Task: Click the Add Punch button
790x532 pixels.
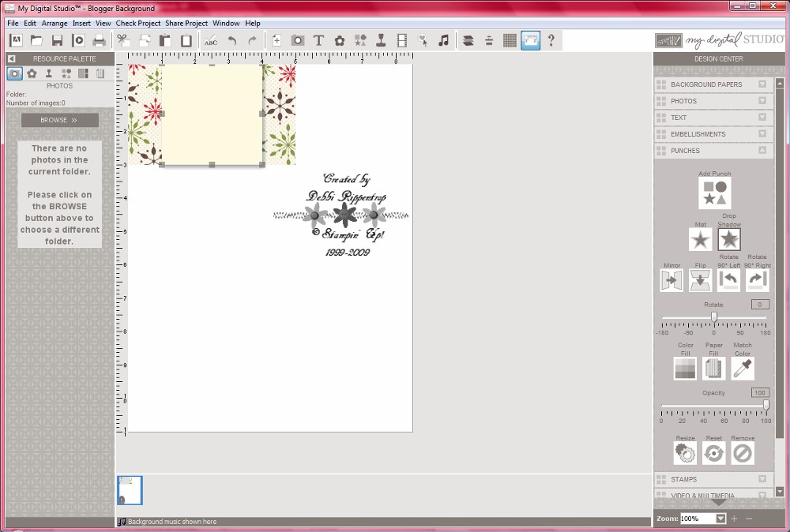Action: (714, 193)
